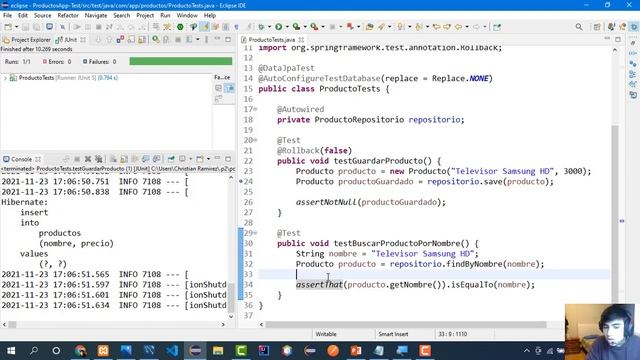This screenshot has height=360, width=640.
Task: Minimize the JUnit view panel
Action: point(217,39)
